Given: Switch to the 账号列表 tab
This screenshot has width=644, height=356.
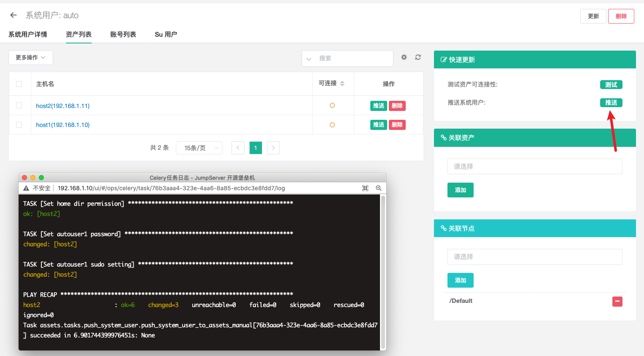Looking at the screenshot, I should 123,35.
